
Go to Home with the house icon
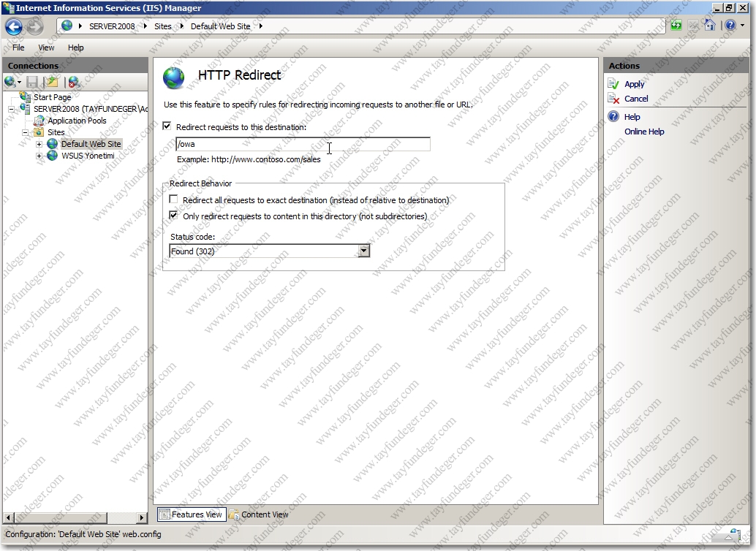[x=709, y=25]
